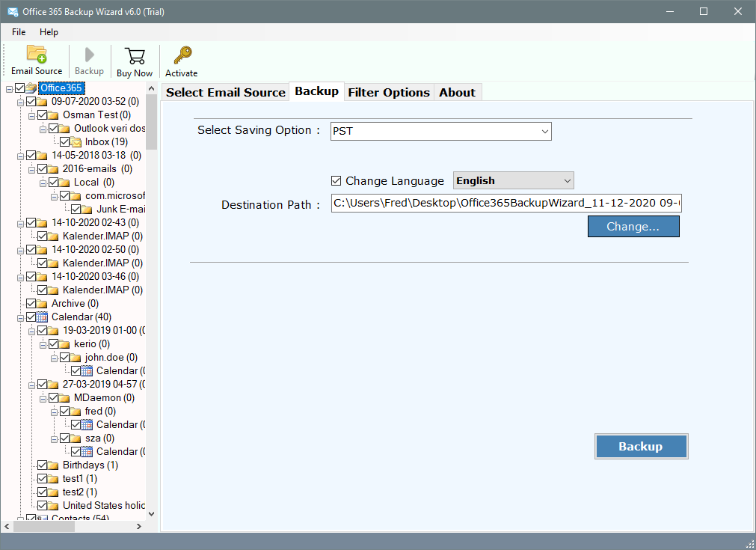Open the Help menu
The image size is (756, 550).
[x=49, y=32]
